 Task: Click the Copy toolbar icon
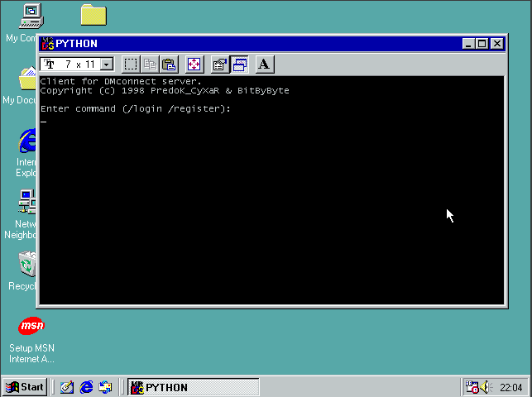pos(150,65)
